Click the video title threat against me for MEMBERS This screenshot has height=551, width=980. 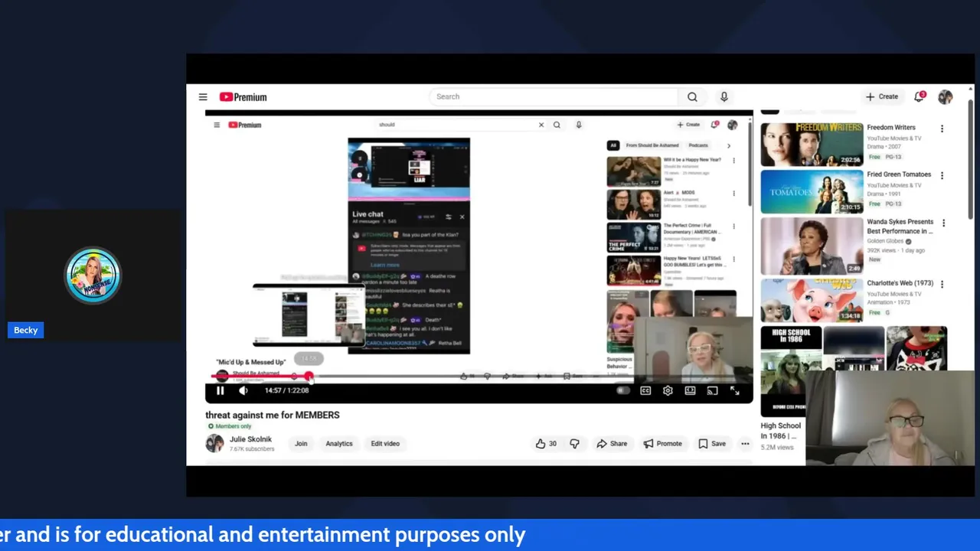click(273, 415)
